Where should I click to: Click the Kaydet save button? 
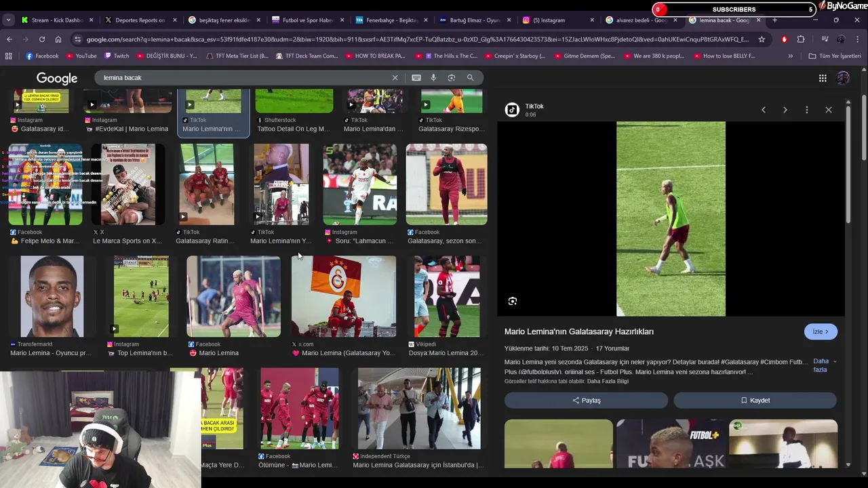755,401
